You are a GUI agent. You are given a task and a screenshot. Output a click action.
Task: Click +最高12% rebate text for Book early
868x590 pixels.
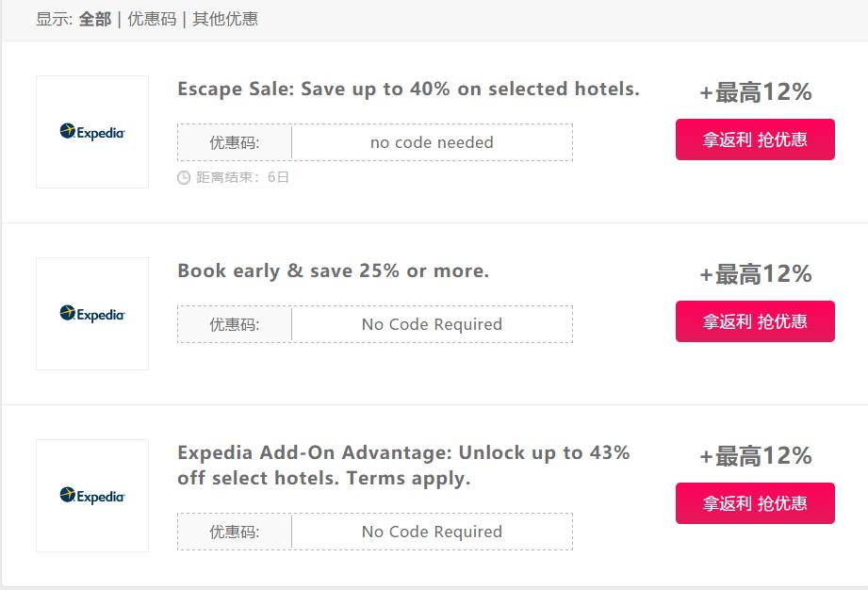pos(755,274)
